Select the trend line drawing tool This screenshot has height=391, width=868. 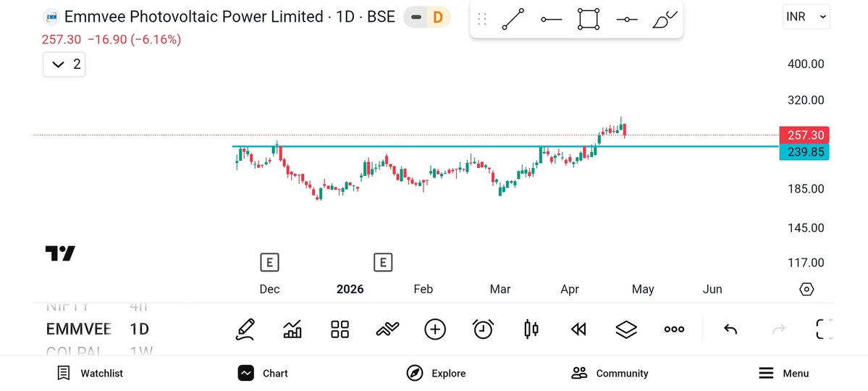[513, 20]
